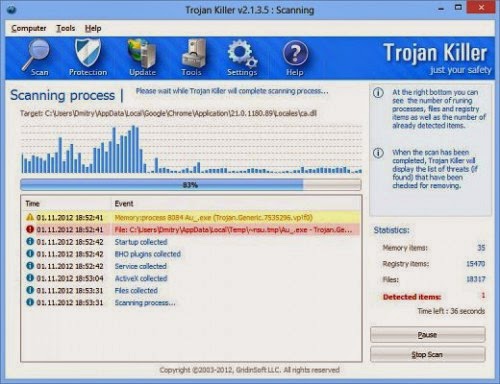
Task: Click the Registry items value 15470
Action: 475,264
